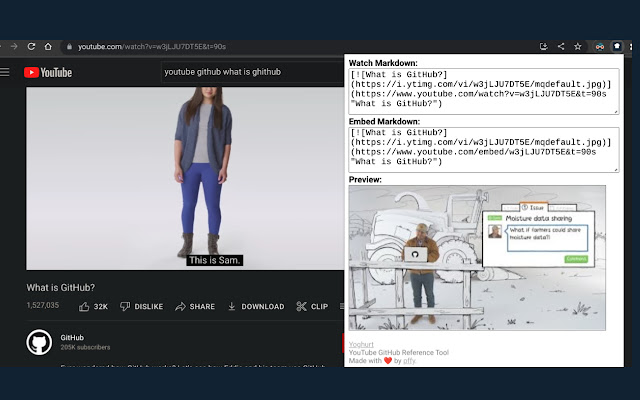
Task: Install page via download icon in toolbar
Action: [544, 47]
